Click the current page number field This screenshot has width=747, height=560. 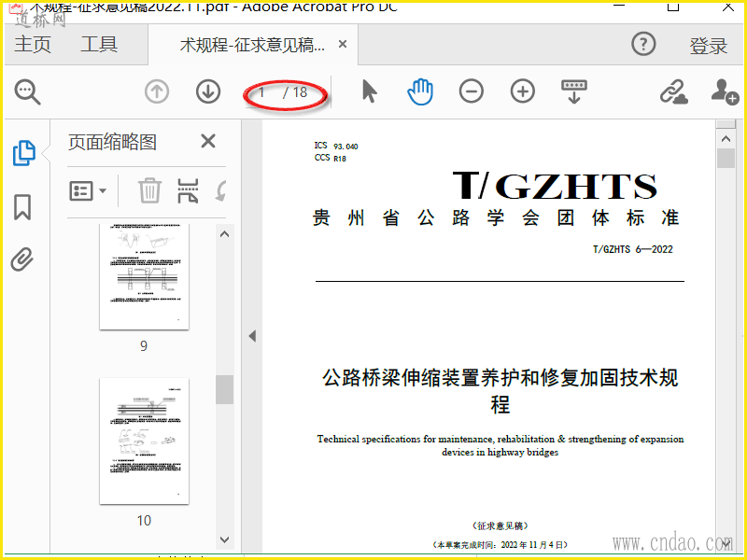[262, 91]
